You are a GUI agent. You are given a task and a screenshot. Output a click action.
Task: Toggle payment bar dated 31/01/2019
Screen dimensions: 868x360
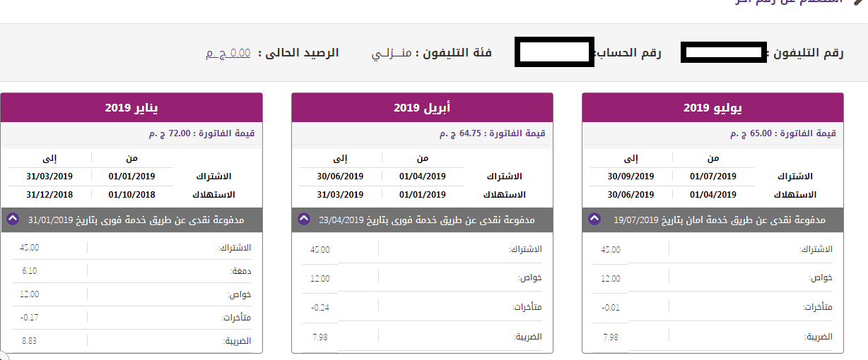pyautogui.click(x=131, y=220)
